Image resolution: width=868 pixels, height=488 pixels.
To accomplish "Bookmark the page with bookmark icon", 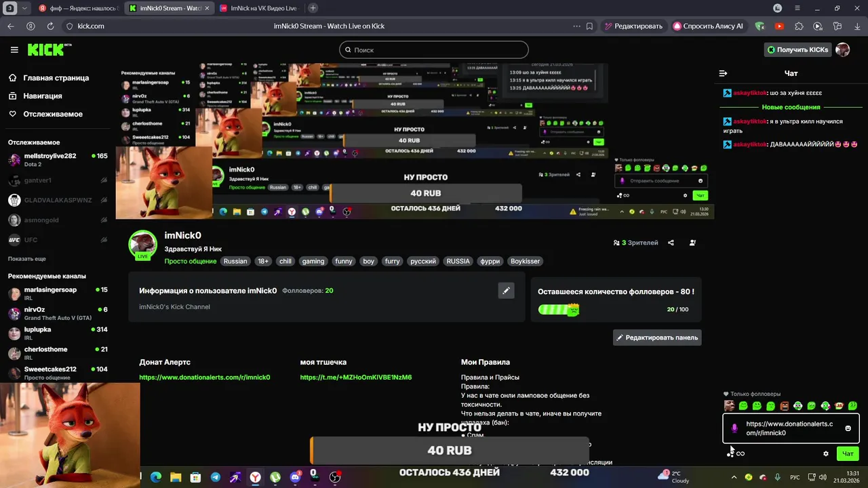I will (589, 26).
